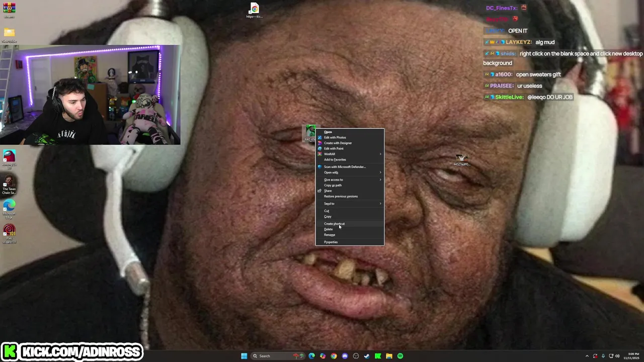Choose Copy in the context menu

click(x=350, y=217)
